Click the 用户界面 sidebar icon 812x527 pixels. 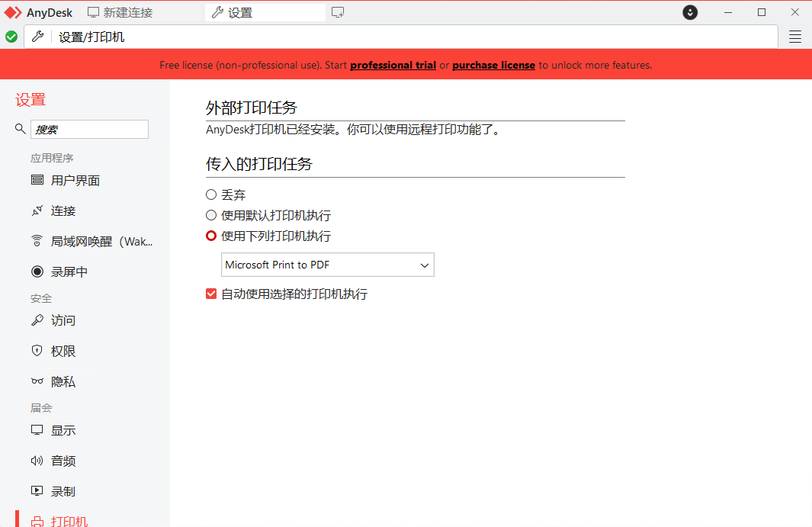(x=37, y=180)
